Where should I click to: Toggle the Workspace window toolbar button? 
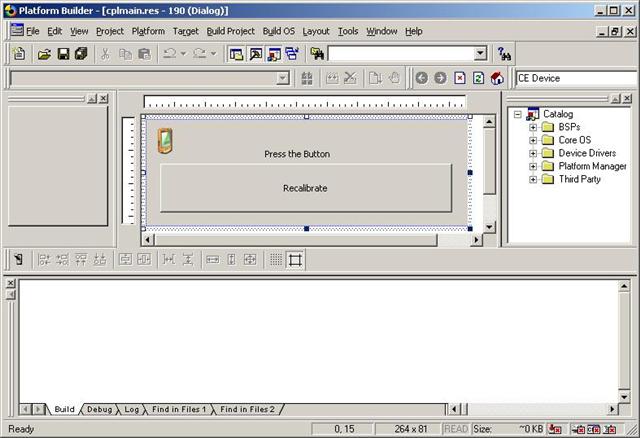237,54
